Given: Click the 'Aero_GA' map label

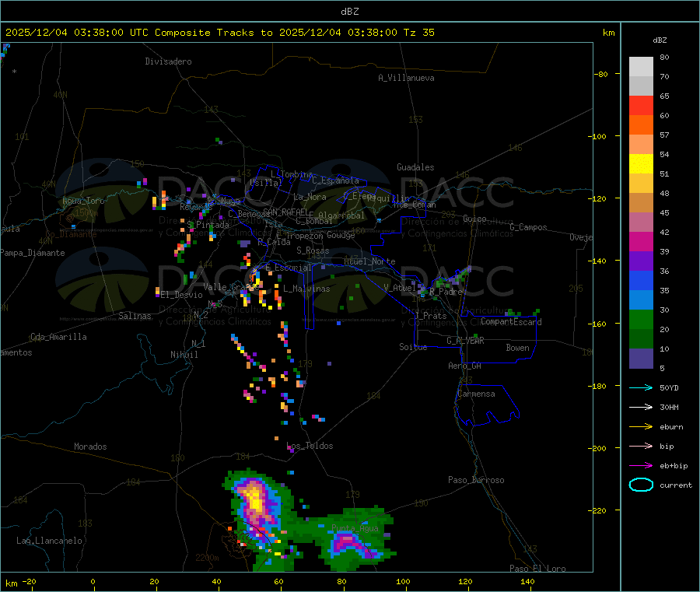Looking at the screenshot, I should point(465,366).
